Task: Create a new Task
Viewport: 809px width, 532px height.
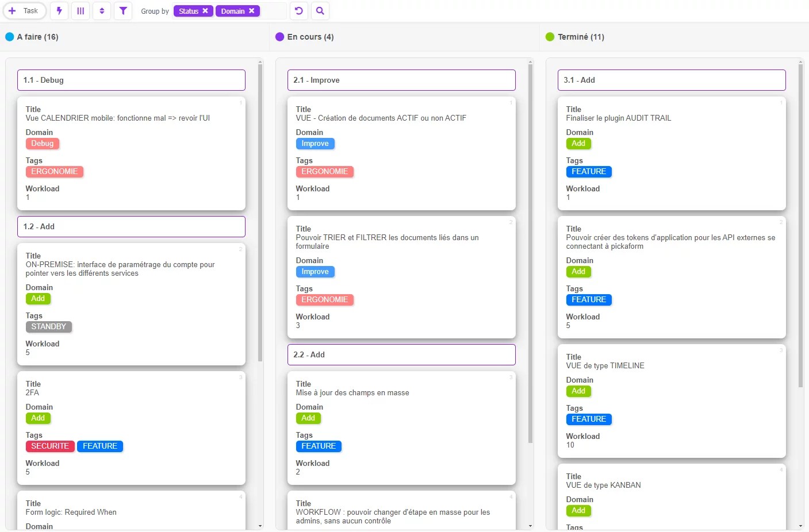Action: (24, 10)
